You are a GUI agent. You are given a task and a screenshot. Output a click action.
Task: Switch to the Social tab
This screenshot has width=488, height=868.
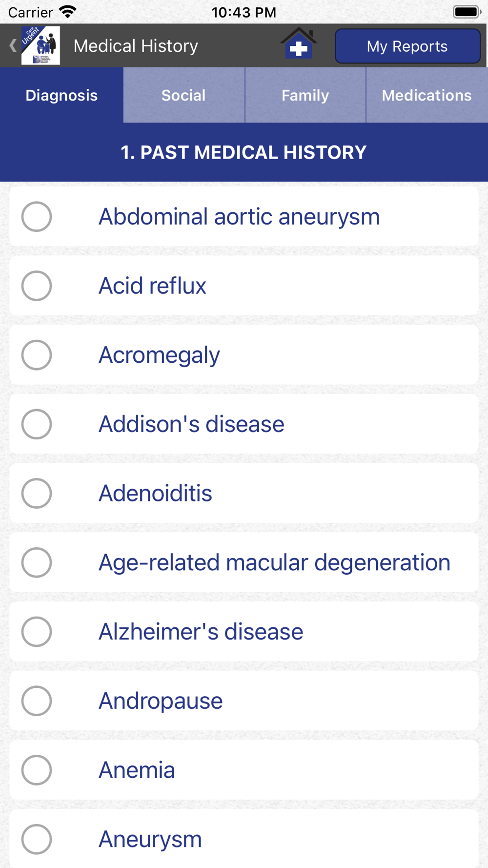(183, 95)
